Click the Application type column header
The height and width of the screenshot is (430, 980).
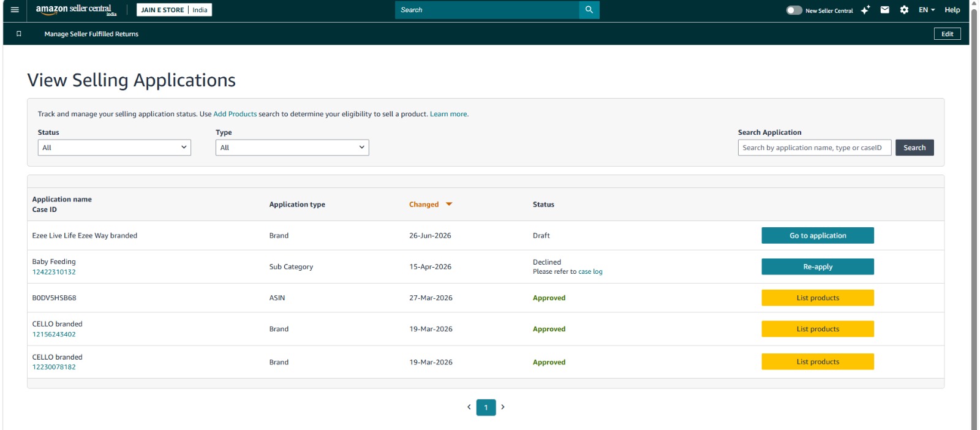pyautogui.click(x=297, y=205)
